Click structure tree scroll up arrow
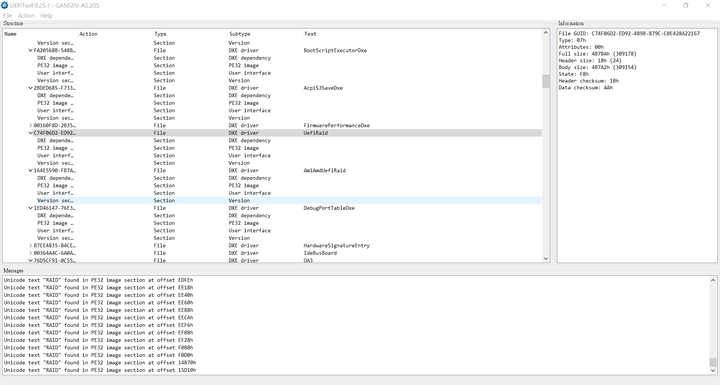This screenshot has width=720, height=385. click(546, 33)
